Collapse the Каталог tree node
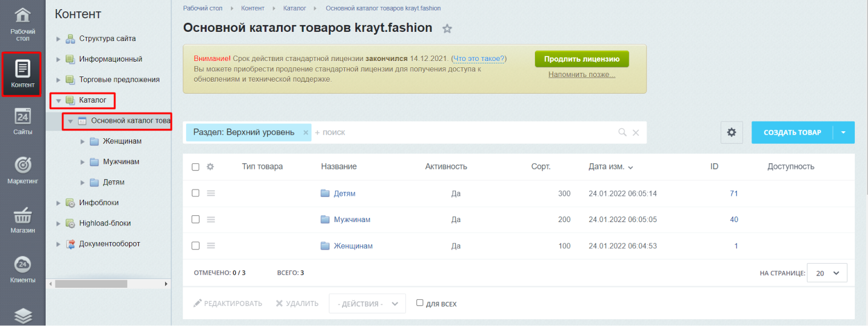The height and width of the screenshot is (326, 868). (x=58, y=100)
